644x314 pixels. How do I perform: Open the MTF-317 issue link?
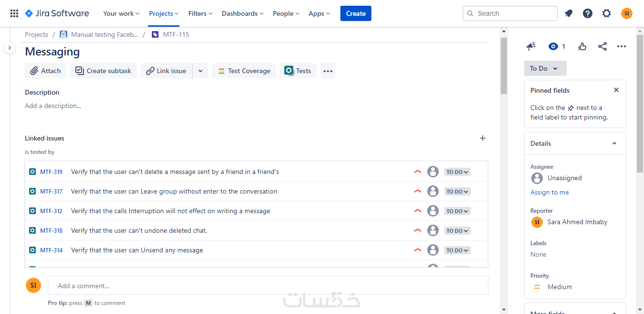coord(51,191)
